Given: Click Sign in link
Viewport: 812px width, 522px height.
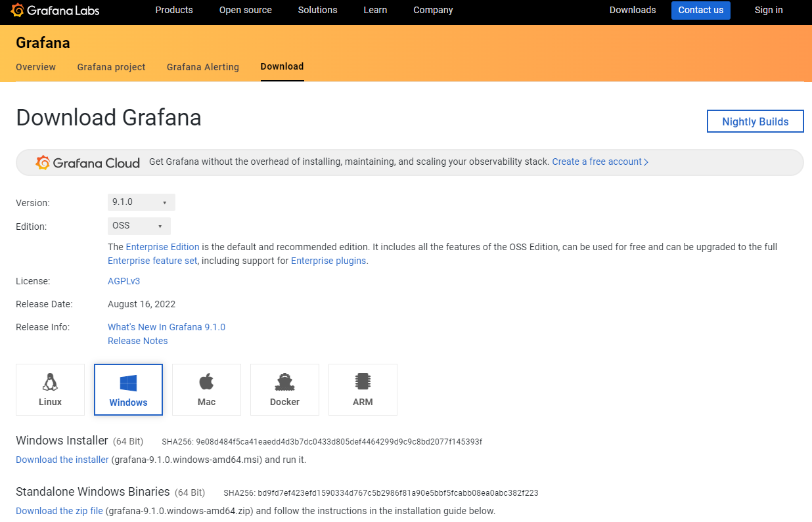Looking at the screenshot, I should pos(769,10).
